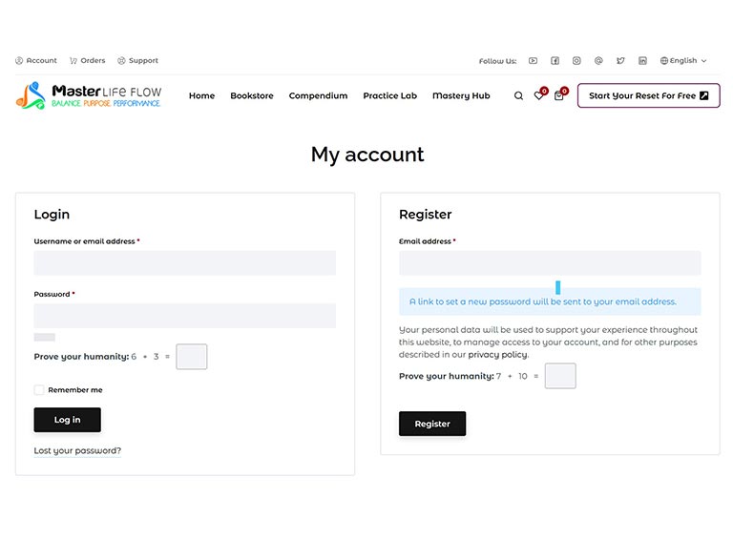Click Start Your Reset For Free button
Screen dimensions: 733x560
pyautogui.click(x=648, y=95)
